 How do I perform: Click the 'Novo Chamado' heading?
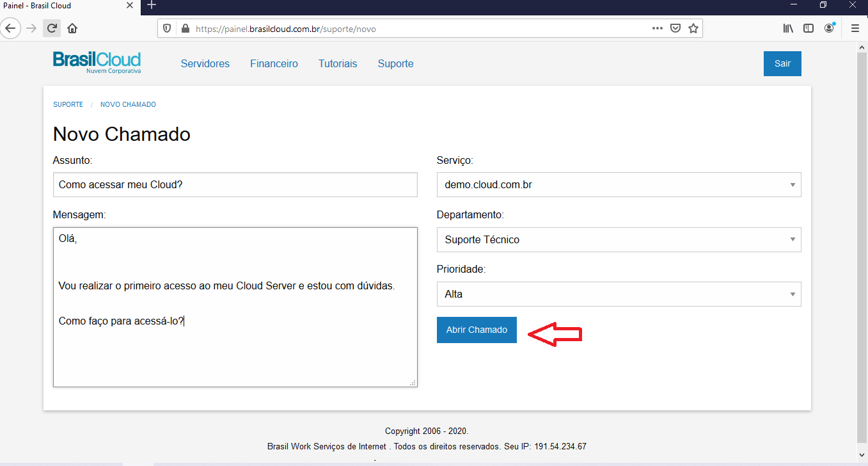122,134
